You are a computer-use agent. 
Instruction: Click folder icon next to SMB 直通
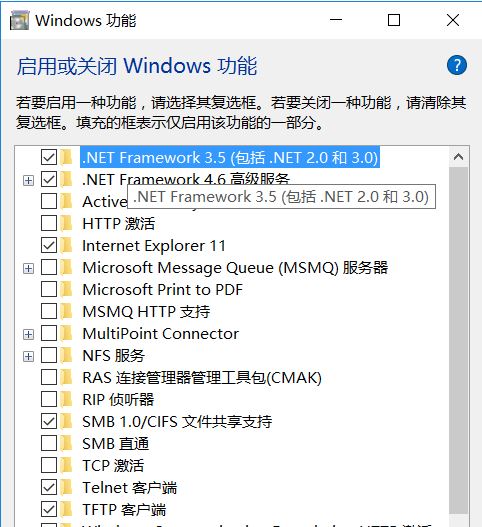[67, 444]
